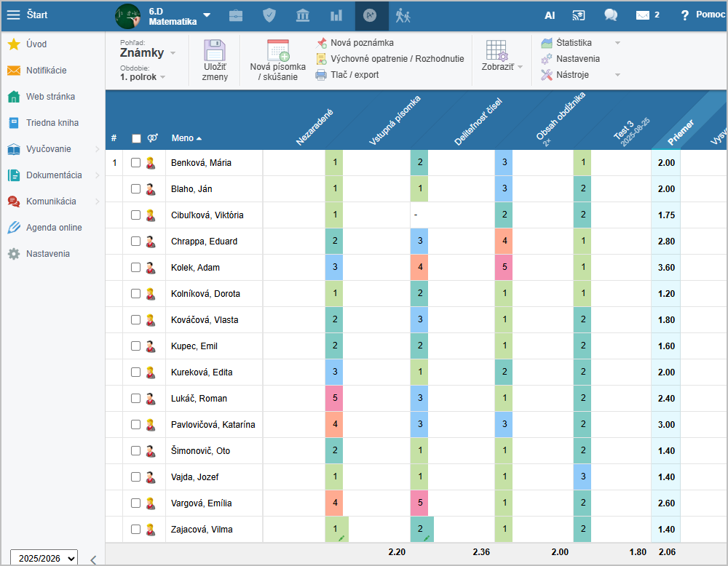
Task: Click the screen cast icon in header
Action: pyautogui.click(x=579, y=15)
